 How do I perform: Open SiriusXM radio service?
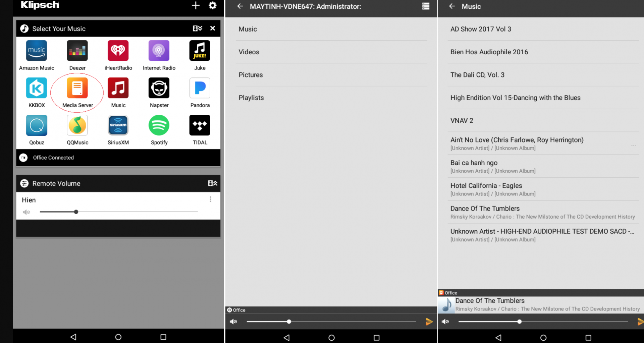pos(118,125)
